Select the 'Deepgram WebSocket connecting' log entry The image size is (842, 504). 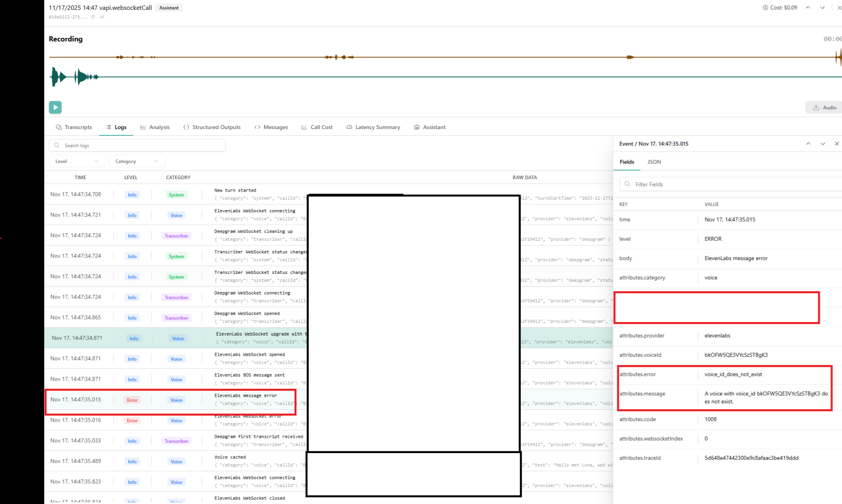pos(328,297)
